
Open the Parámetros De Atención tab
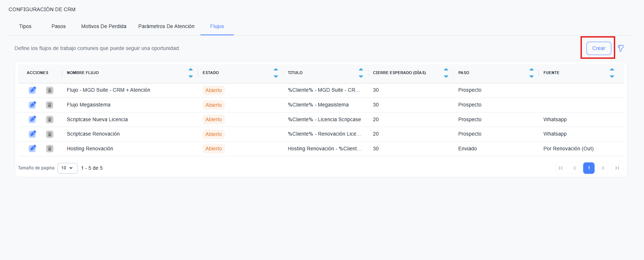click(166, 26)
